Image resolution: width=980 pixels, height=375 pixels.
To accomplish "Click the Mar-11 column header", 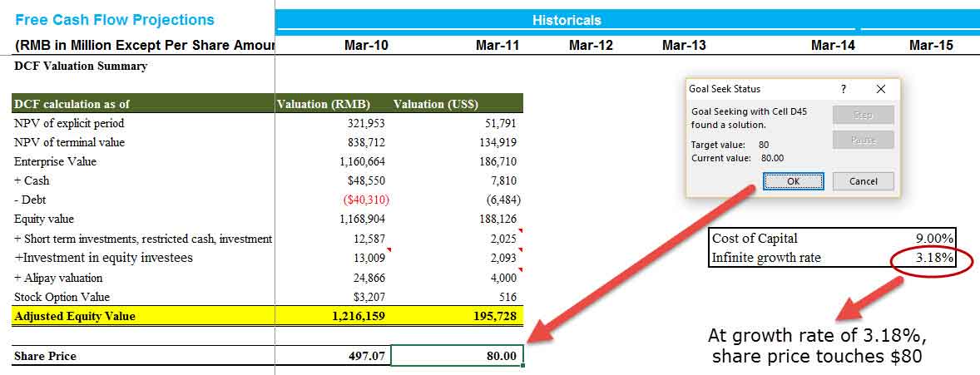I will (x=497, y=46).
